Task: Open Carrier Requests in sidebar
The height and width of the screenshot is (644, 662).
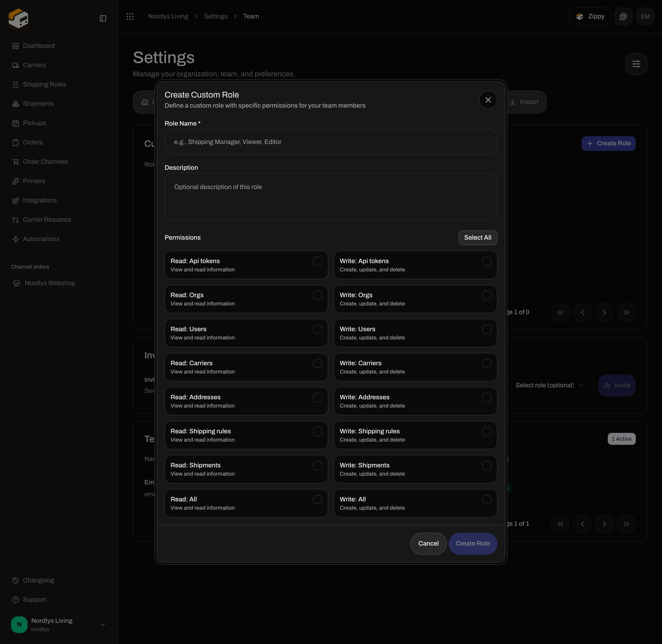Action: pyautogui.click(x=41, y=219)
